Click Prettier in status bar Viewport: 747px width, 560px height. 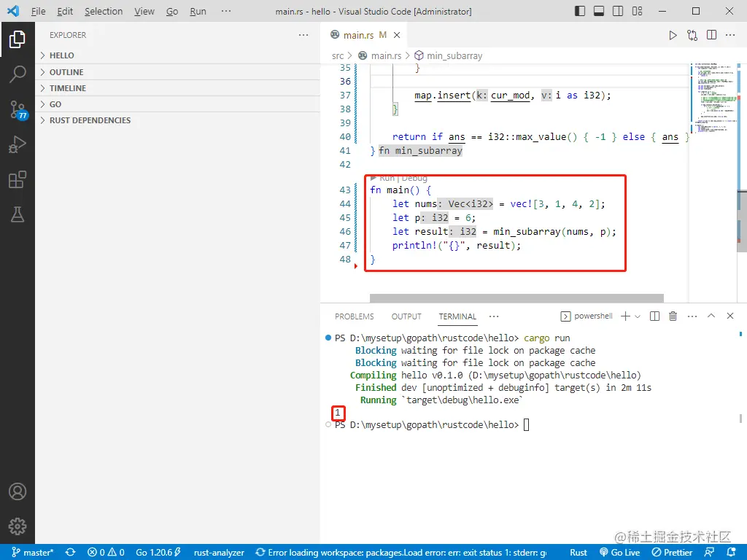click(672, 553)
